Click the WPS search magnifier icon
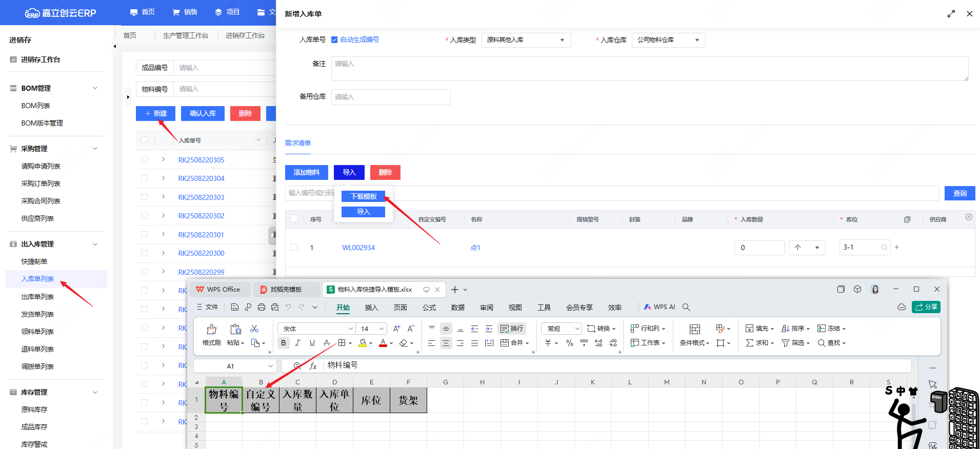 pos(686,307)
